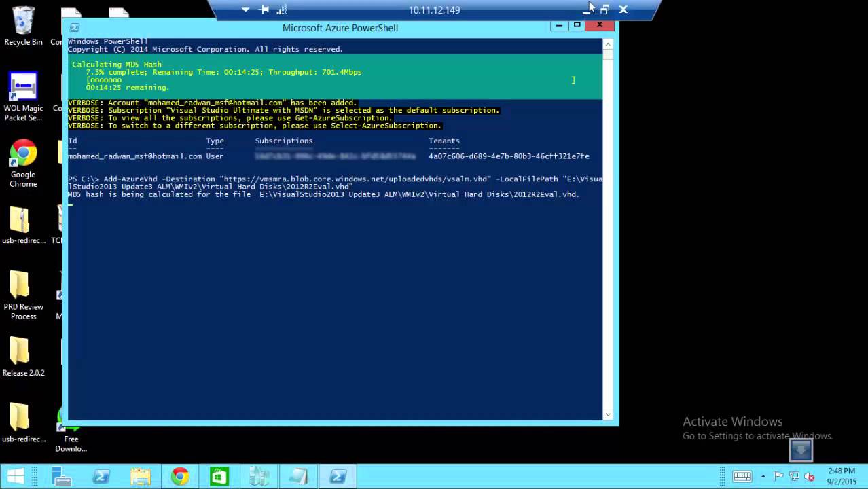Maximize the Microsoft Azure PowerShell window

(x=577, y=26)
